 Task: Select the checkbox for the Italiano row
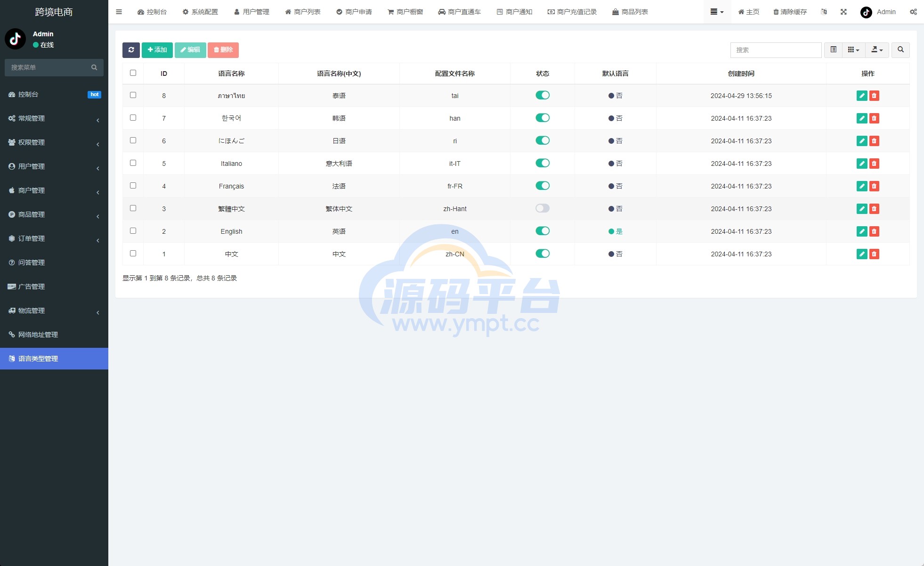133,163
